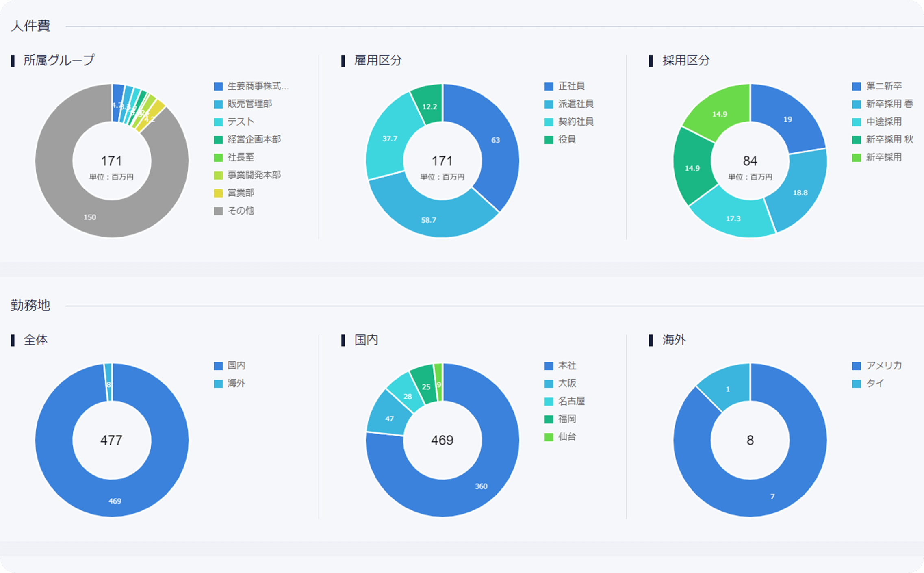Image resolution: width=924 pixels, height=573 pixels.
Task: Click blue legend swatch for 正社員
Action: 549,87
